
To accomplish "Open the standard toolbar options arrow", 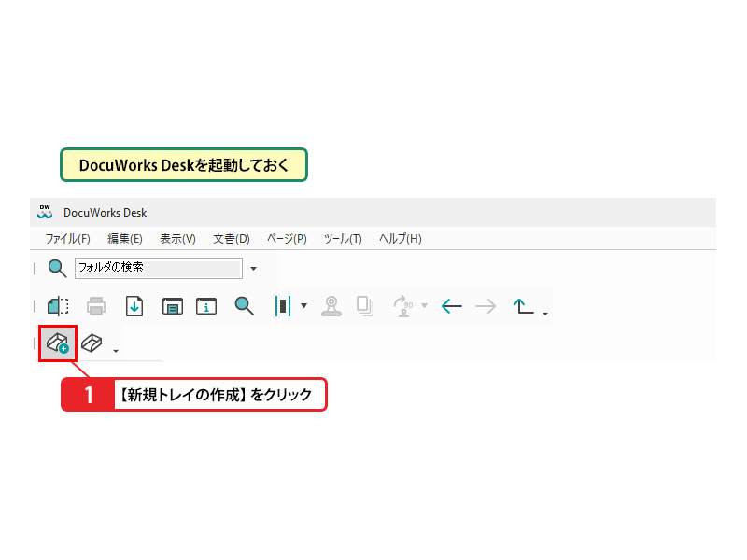I will (545, 314).
